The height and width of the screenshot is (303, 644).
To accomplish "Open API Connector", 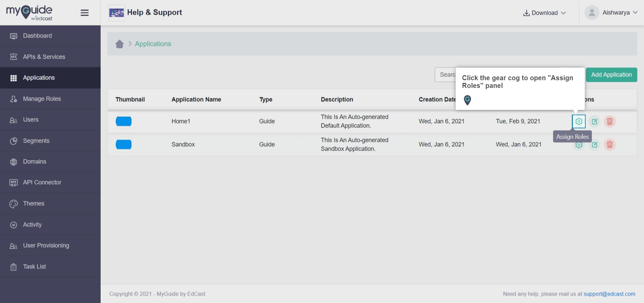I will coord(50,183).
